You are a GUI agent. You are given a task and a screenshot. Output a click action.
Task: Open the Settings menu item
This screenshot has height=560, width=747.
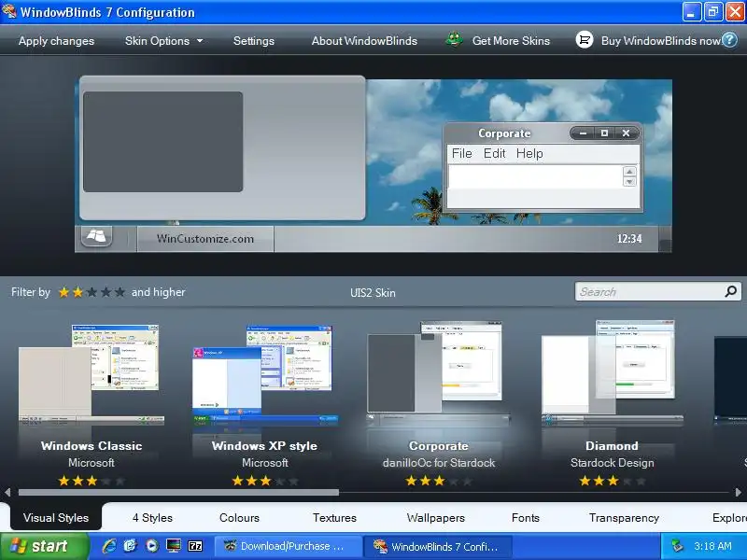(253, 41)
